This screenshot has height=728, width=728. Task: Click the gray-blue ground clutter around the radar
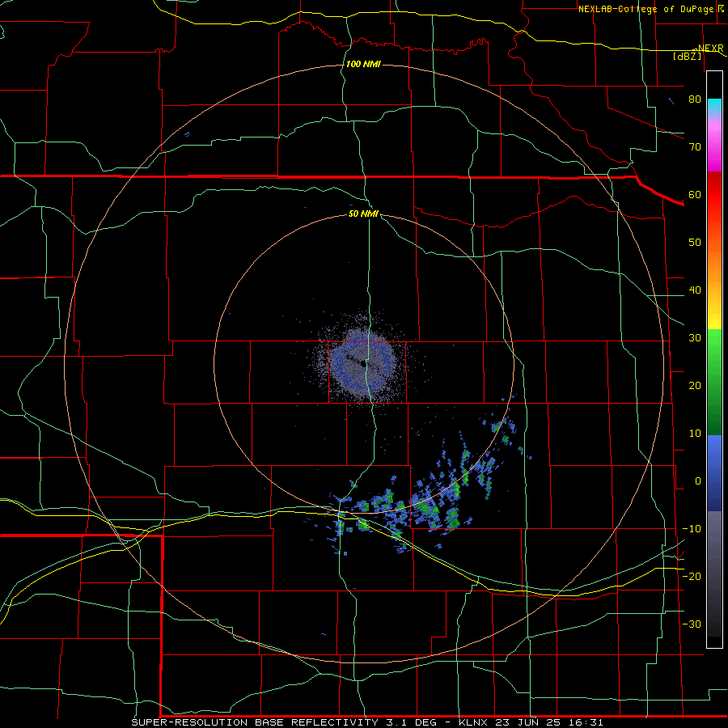click(362, 365)
